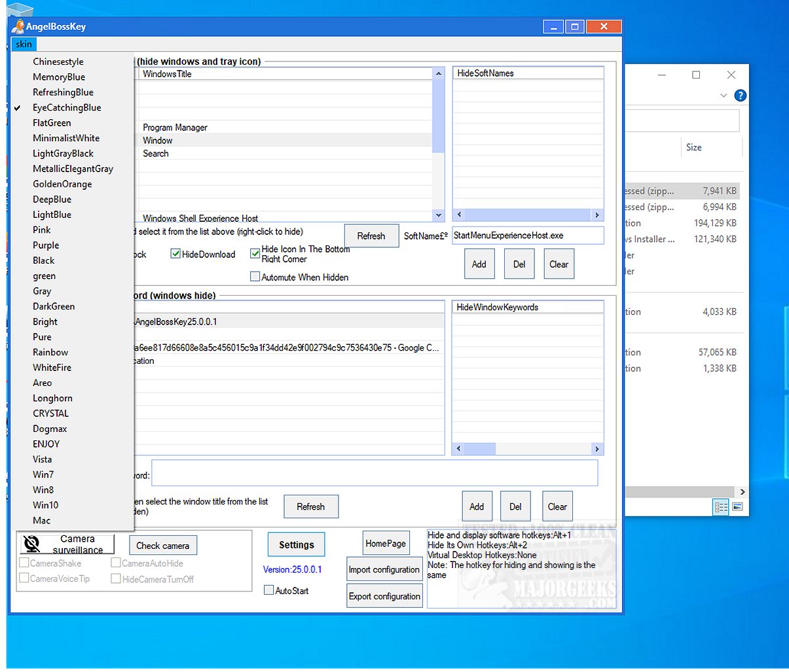Click right scroll arrow in Explorer window

coord(743,492)
